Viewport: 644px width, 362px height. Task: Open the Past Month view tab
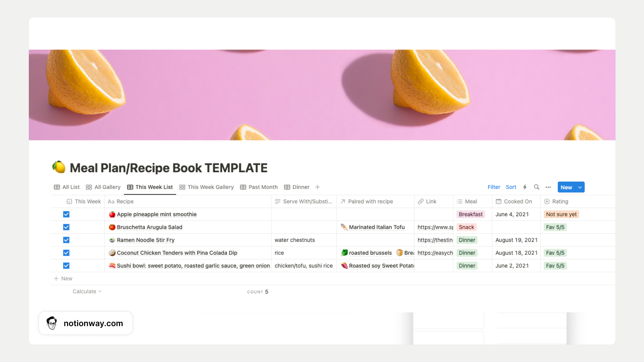259,187
